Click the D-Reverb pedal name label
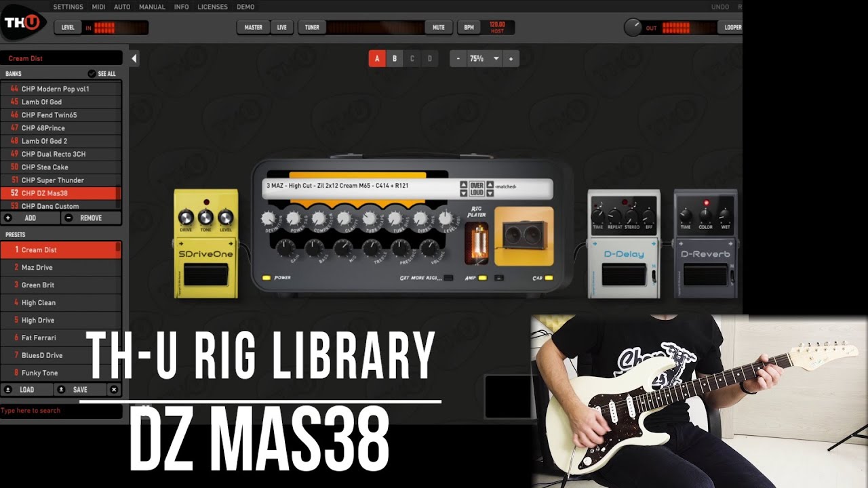The image size is (868, 488). [705, 254]
